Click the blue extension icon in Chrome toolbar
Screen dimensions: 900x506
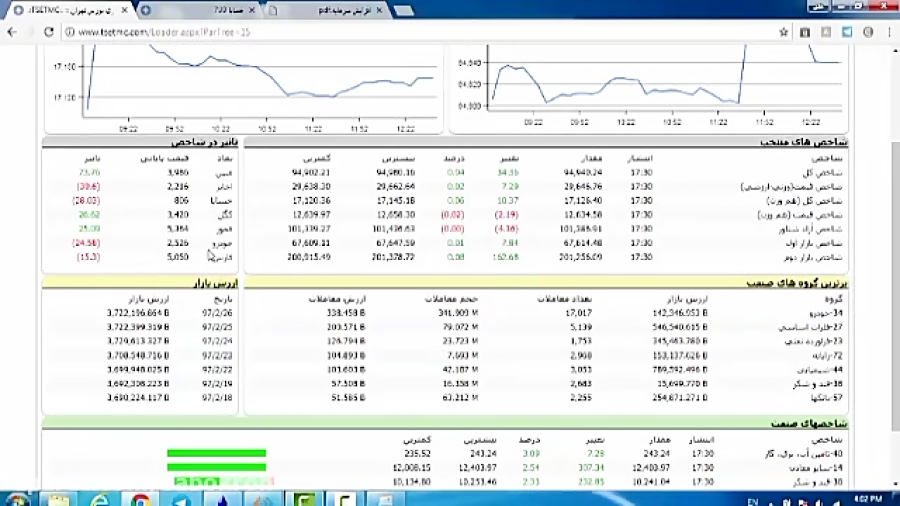pyautogui.click(x=847, y=32)
